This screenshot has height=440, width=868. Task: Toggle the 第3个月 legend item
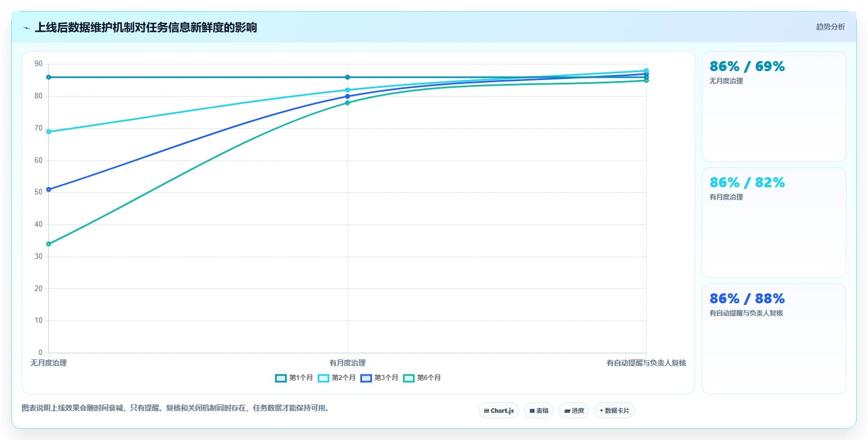coord(379,378)
